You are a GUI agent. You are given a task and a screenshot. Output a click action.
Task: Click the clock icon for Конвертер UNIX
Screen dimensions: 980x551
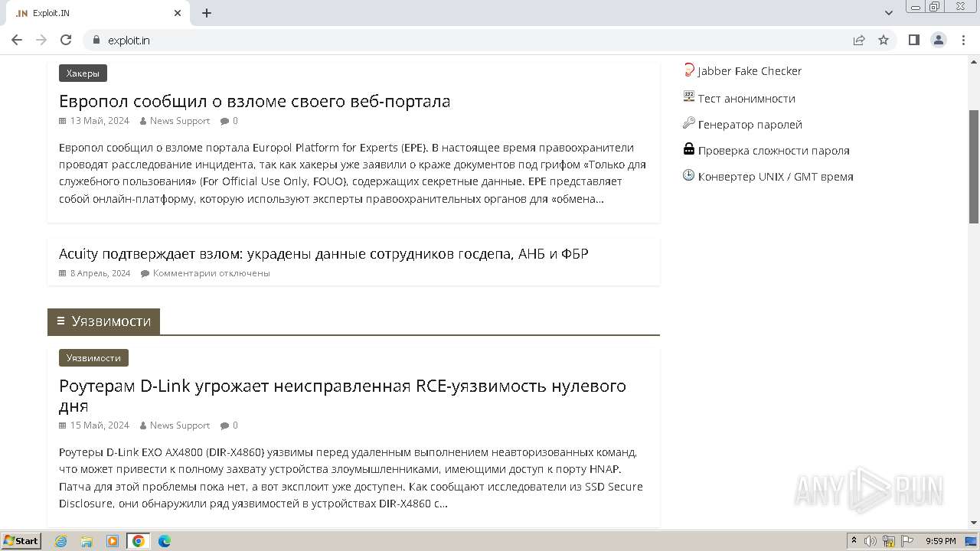point(689,175)
